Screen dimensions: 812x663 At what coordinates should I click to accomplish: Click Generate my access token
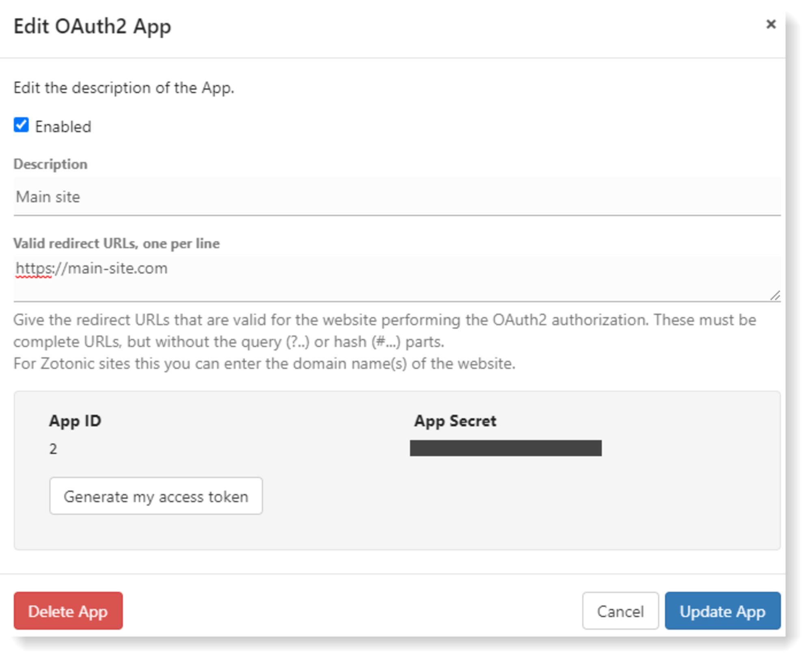coord(156,496)
